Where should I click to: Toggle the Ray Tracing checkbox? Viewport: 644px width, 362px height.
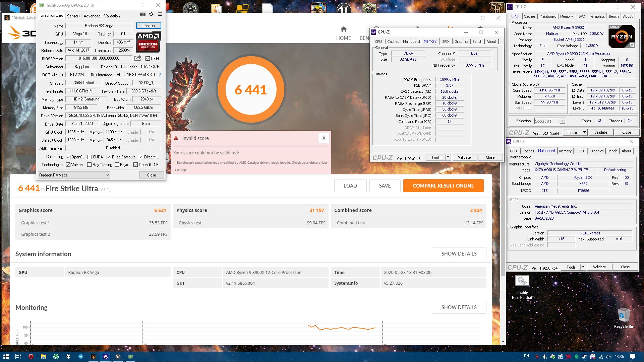pyautogui.click(x=89, y=164)
